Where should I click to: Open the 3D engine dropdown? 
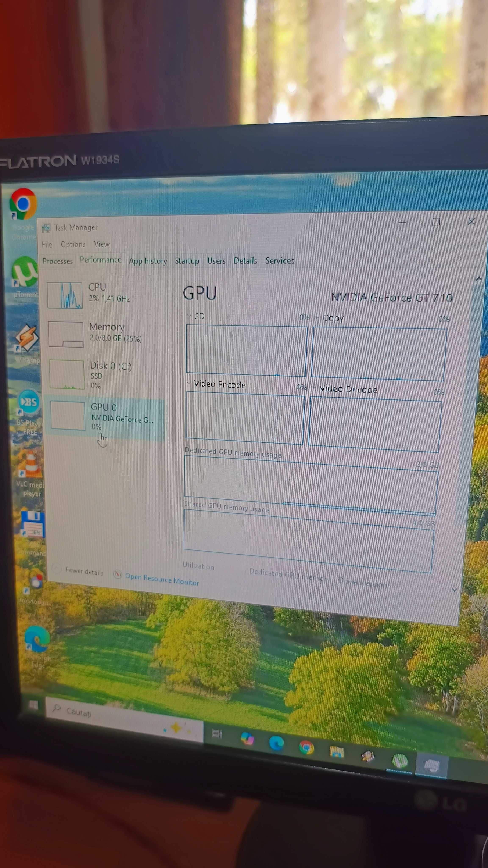[x=189, y=315]
